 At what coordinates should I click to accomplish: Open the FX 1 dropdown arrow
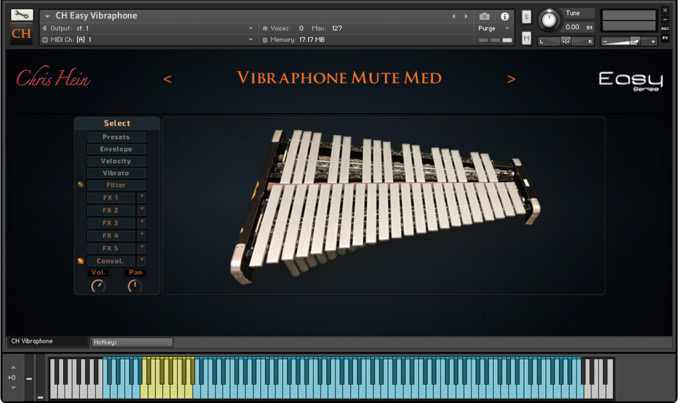point(141,198)
